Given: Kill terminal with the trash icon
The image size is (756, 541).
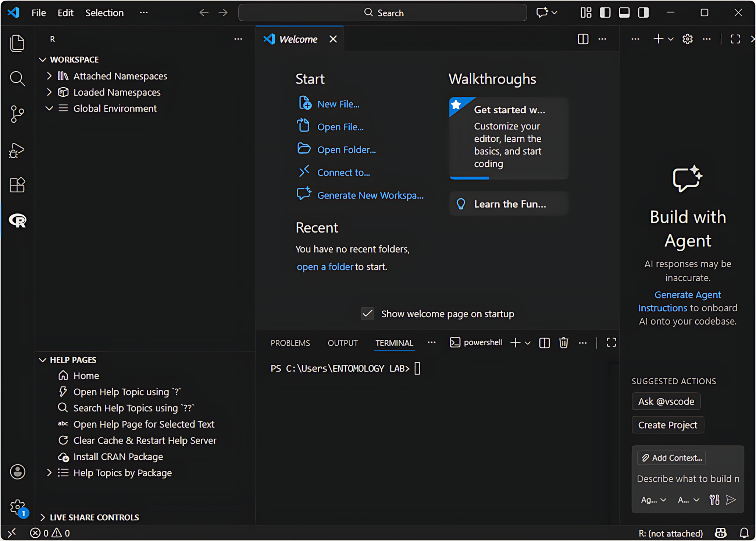Looking at the screenshot, I should tap(563, 343).
